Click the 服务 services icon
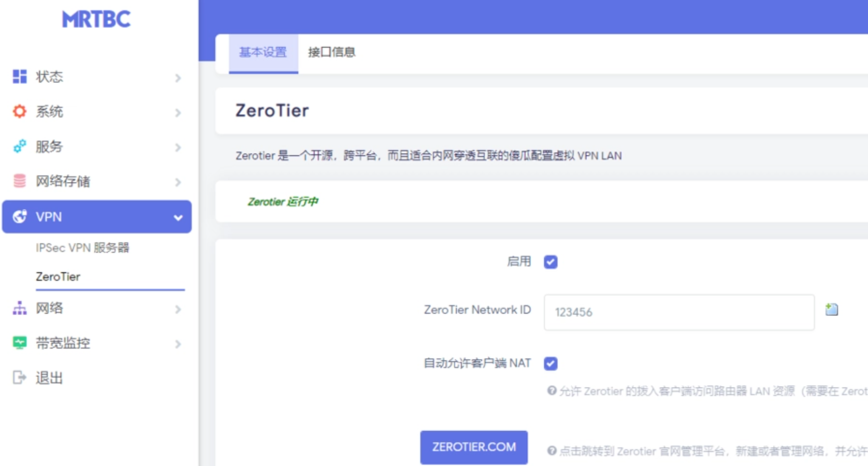The width and height of the screenshot is (868, 466). point(20,146)
